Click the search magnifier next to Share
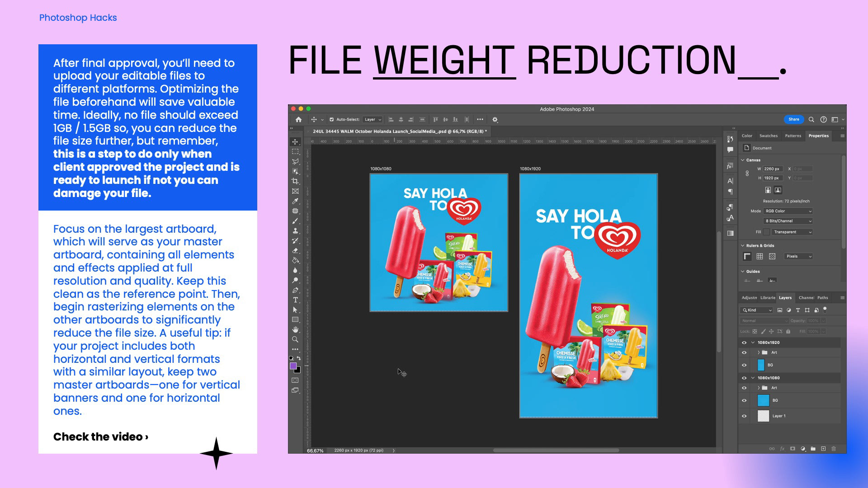The image size is (868, 488). 811,120
